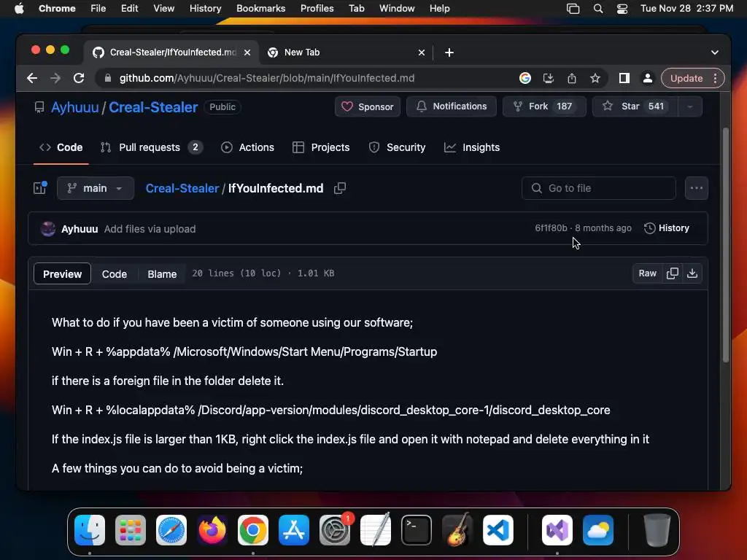Image resolution: width=747 pixels, height=560 pixels.
Task: Open Firefox from the Dock
Action: tap(212, 530)
